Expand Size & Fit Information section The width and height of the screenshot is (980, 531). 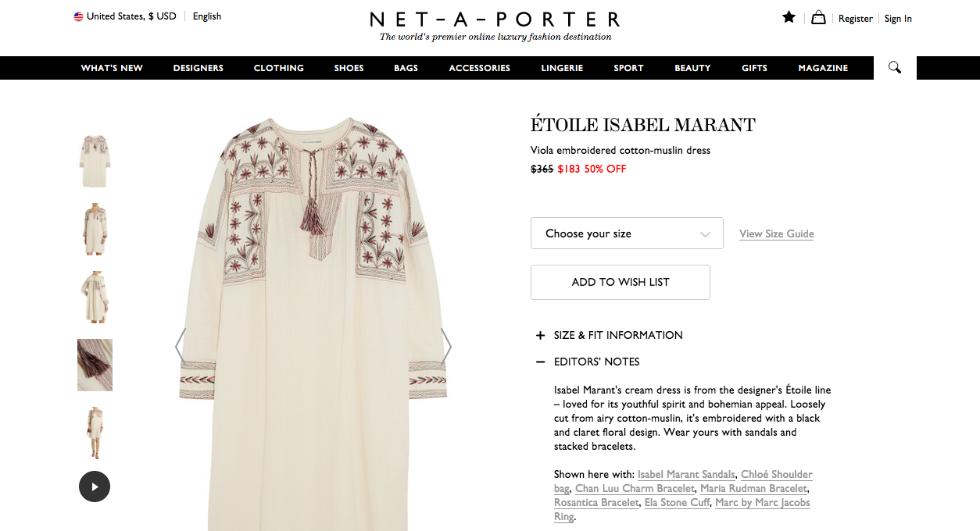(540, 336)
